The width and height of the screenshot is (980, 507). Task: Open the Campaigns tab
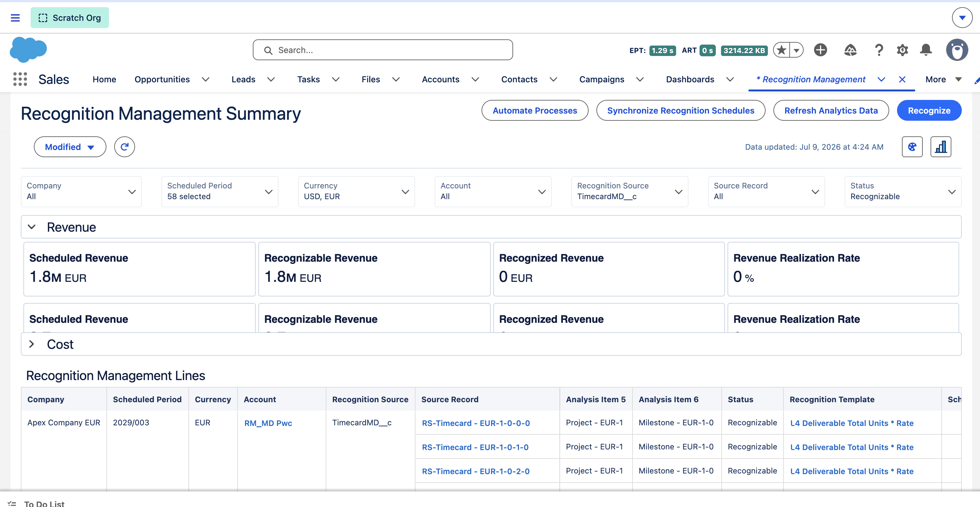(602, 79)
